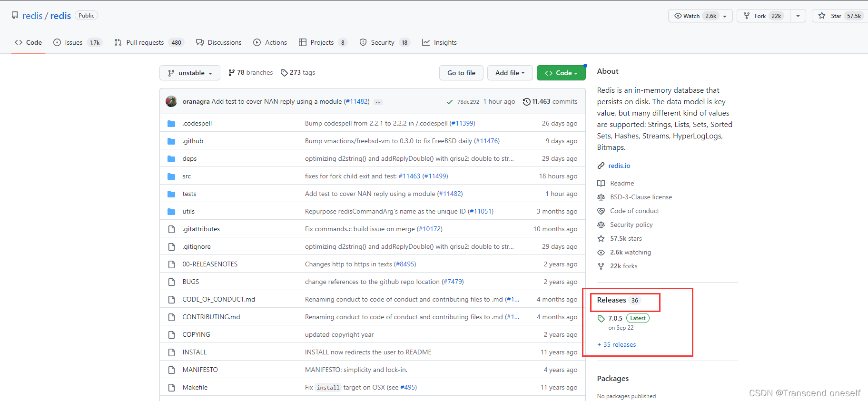Open the .github folder name
This screenshot has width=868, height=401.
click(x=193, y=141)
